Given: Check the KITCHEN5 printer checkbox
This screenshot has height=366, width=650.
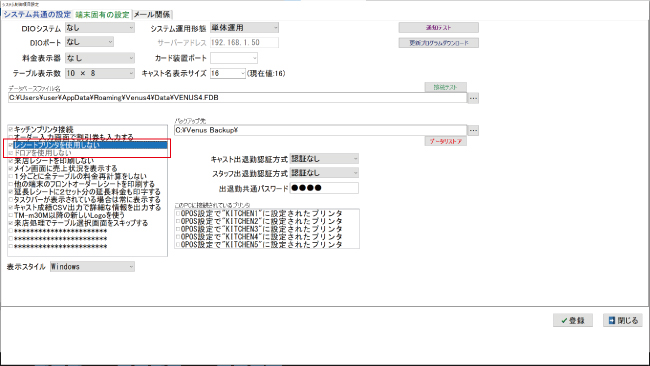Looking at the screenshot, I should click(178, 245).
